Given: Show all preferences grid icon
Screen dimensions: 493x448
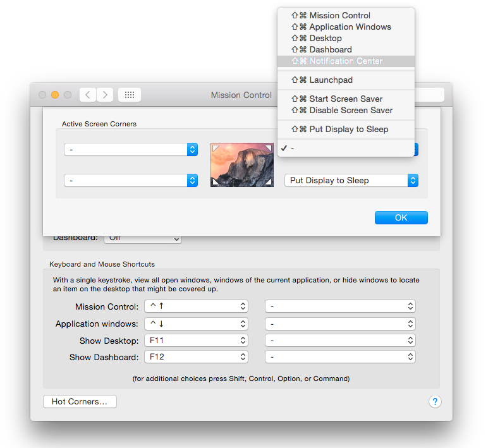Looking at the screenshot, I should pos(130,95).
